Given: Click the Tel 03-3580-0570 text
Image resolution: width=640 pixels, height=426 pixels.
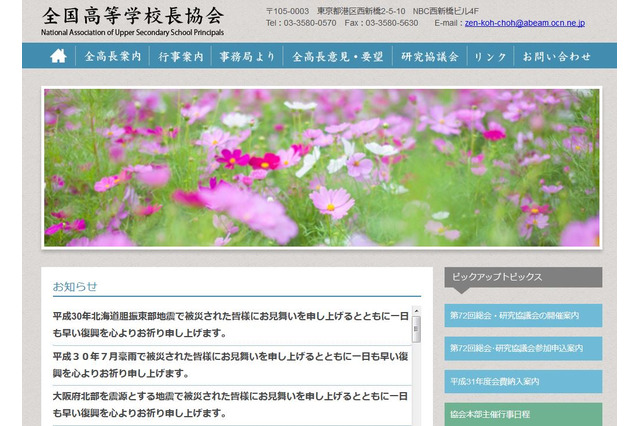Looking at the screenshot, I should 301,23.
